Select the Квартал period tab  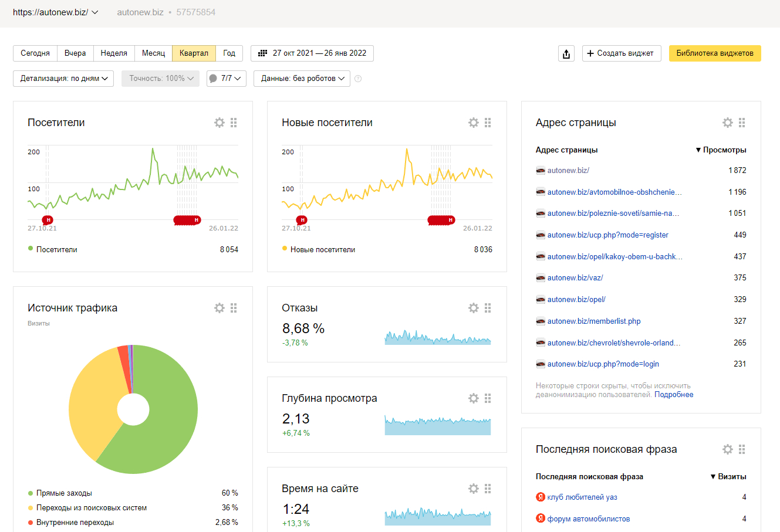(x=194, y=53)
